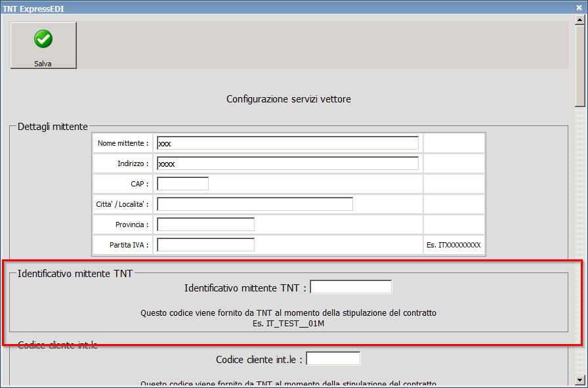Click the 'Partita IVA :' label

[129, 245]
